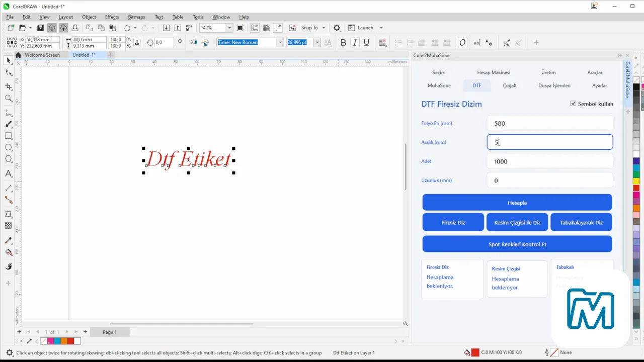Expand the Launch dropdown
This screenshot has width=644, height=362.
click(x=381, y=28)
